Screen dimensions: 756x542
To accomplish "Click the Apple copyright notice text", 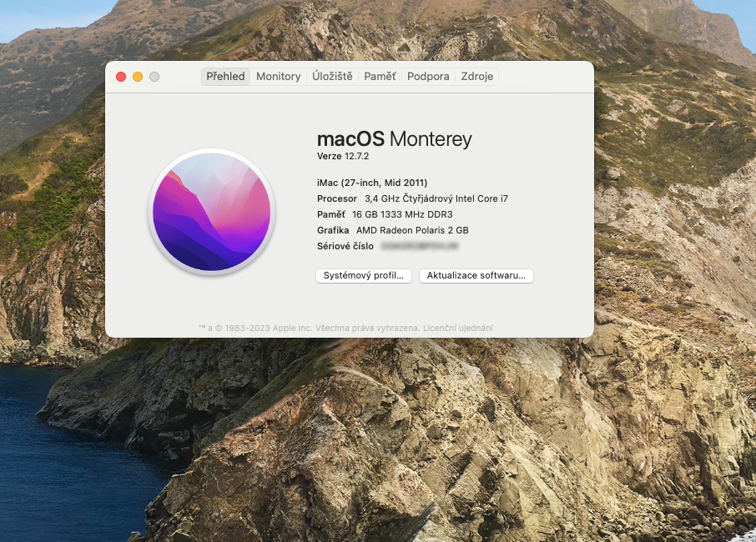I will coord(309,328).
